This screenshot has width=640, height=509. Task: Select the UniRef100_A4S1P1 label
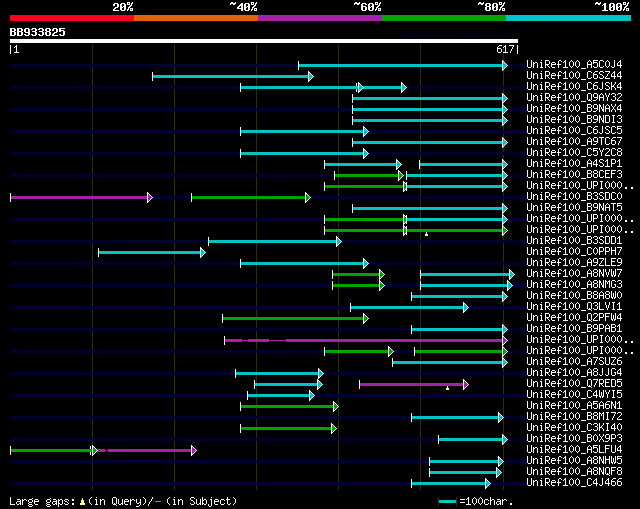coord(574,163)
